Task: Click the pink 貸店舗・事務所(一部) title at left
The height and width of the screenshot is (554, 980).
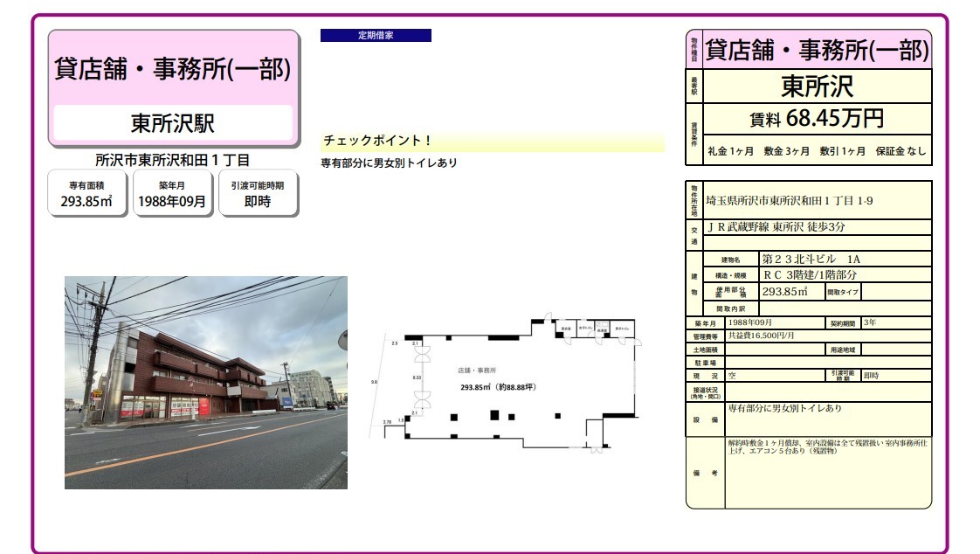Action: 173,68
